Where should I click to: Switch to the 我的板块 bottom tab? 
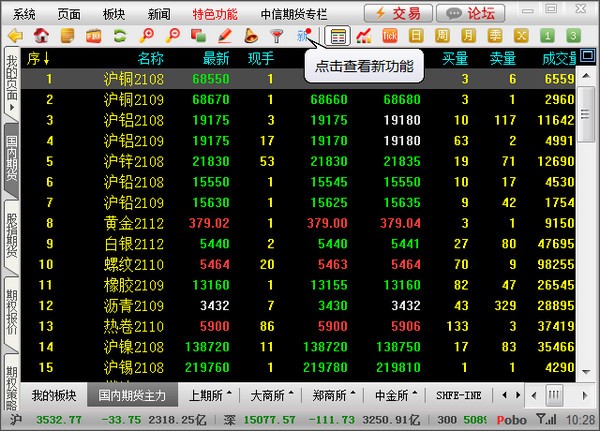(x=54, y=395)
